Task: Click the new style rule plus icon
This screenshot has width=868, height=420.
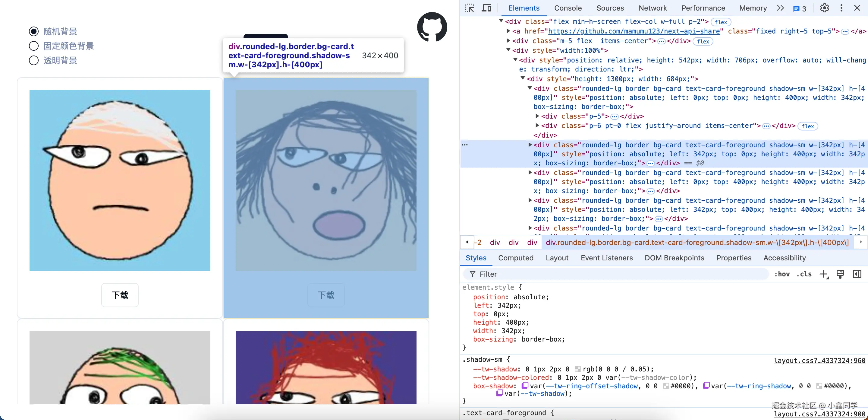Action: tap(823, 274)
